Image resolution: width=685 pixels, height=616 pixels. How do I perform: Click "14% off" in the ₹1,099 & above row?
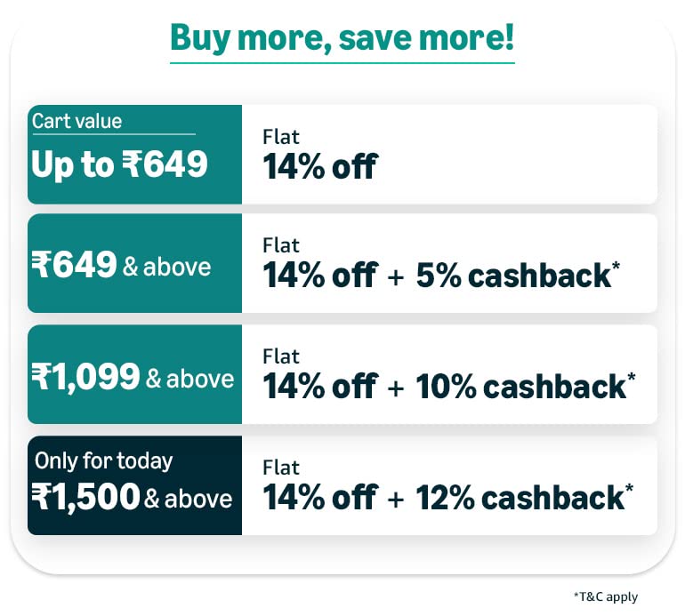[319, 387]
